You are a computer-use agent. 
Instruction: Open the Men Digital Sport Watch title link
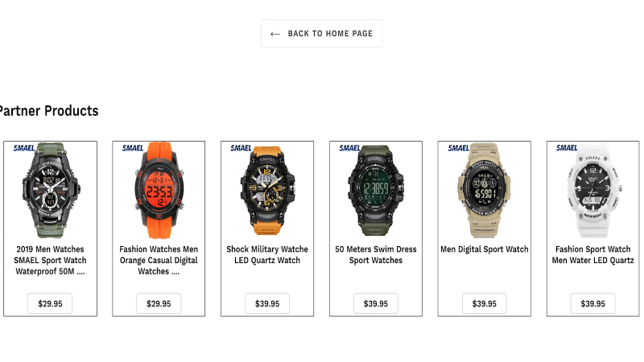485,249
